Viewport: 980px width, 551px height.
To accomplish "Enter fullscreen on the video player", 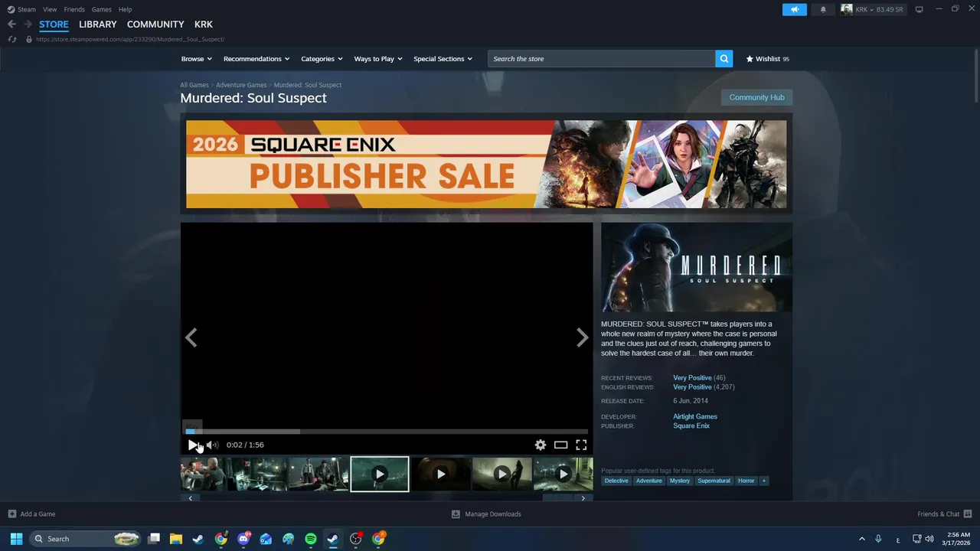I will coord(581,445).
